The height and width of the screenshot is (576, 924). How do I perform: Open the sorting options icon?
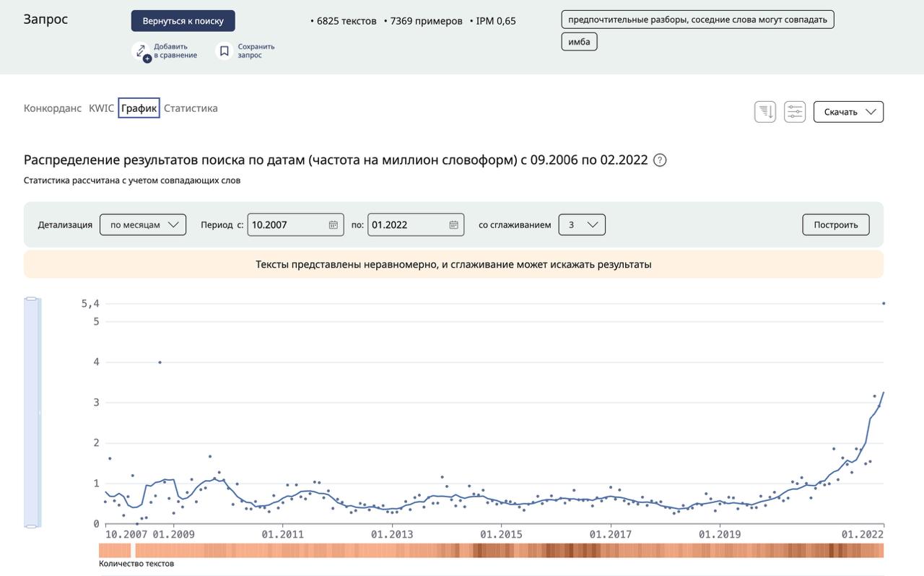(x=765, y=112)
